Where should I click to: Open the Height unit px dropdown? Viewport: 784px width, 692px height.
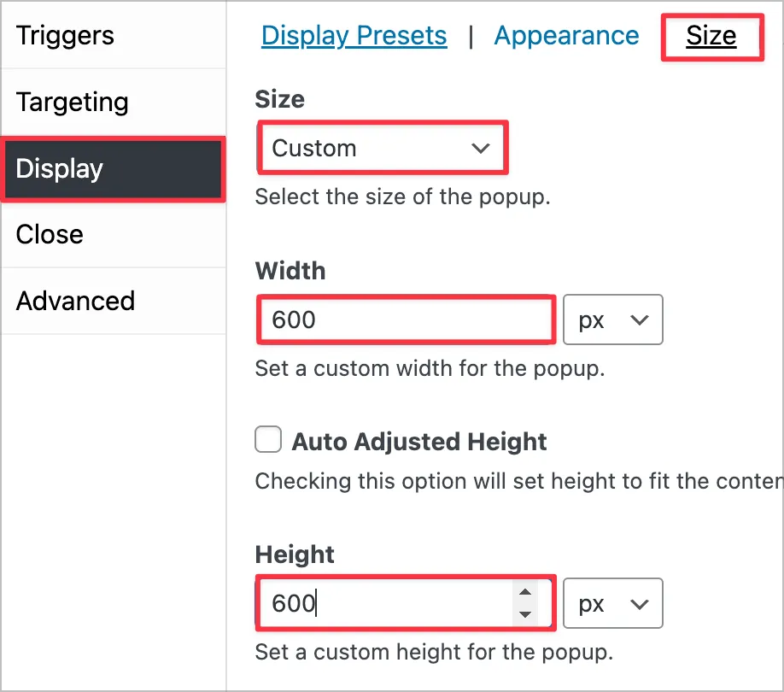click(x=613, y=604)
